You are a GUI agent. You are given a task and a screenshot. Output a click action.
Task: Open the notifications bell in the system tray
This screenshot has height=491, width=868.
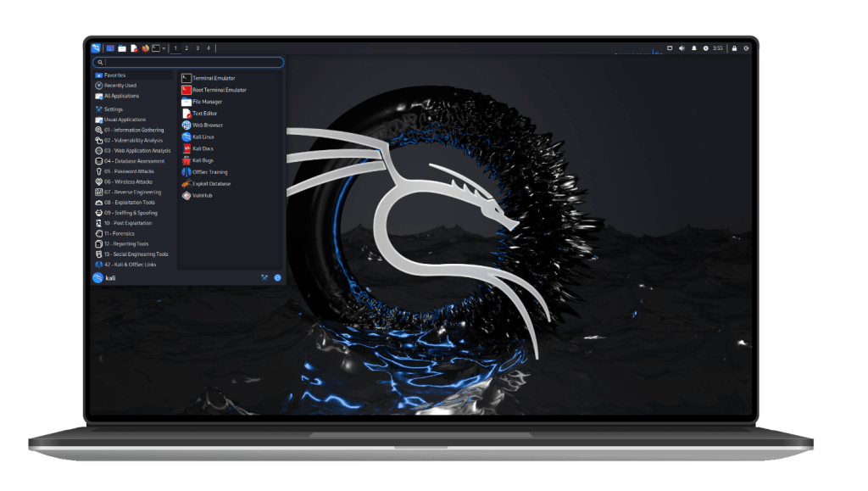click(x=693, y=48)
